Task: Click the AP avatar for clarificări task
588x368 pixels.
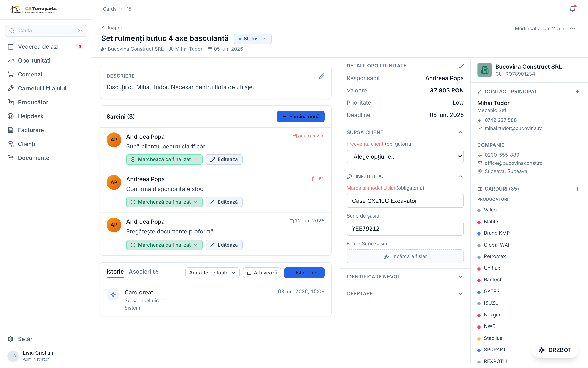Action: pos(114,140)
